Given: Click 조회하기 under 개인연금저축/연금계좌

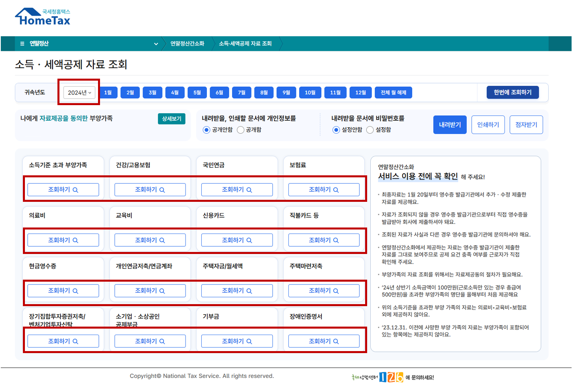Looking at the screenshot, I should click(x=150, y=291).
